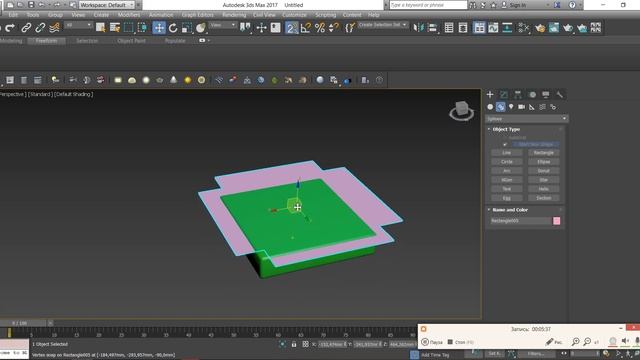The height and width of the screenshot is (360, 640).
Task: Click the Select Object cursor icon
Action: 100,28
